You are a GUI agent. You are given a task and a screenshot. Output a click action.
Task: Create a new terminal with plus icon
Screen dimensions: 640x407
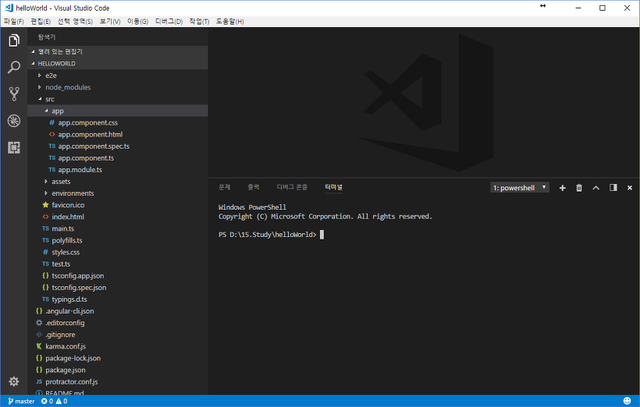[562, 188]
